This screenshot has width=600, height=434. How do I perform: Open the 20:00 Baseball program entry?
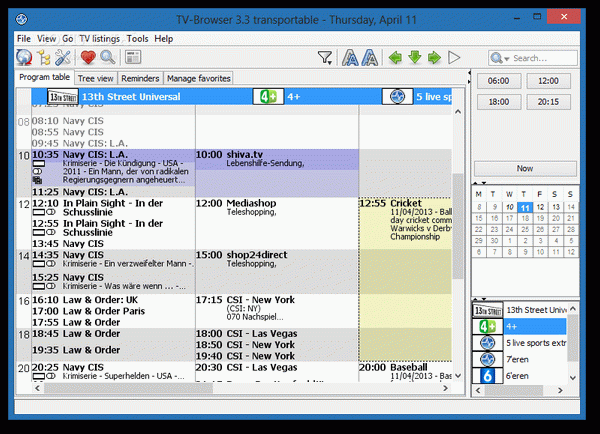click(406, 371)
